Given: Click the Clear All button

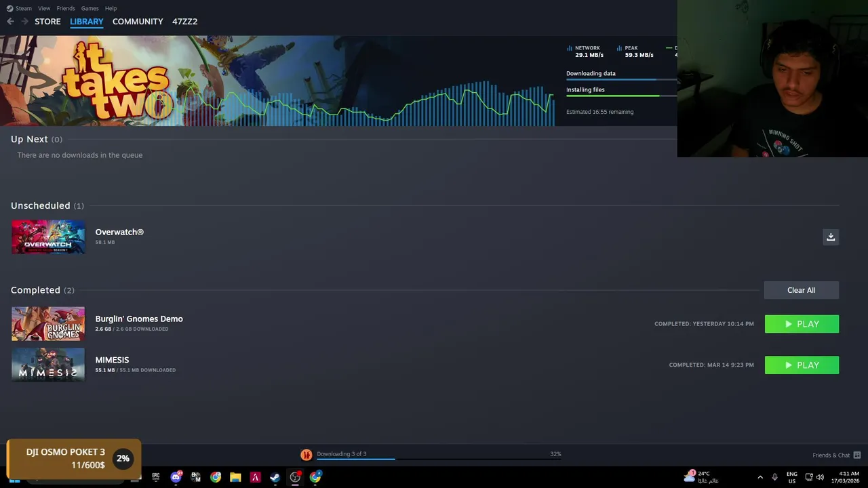Looking at the screenshot, I should [802, 290].
